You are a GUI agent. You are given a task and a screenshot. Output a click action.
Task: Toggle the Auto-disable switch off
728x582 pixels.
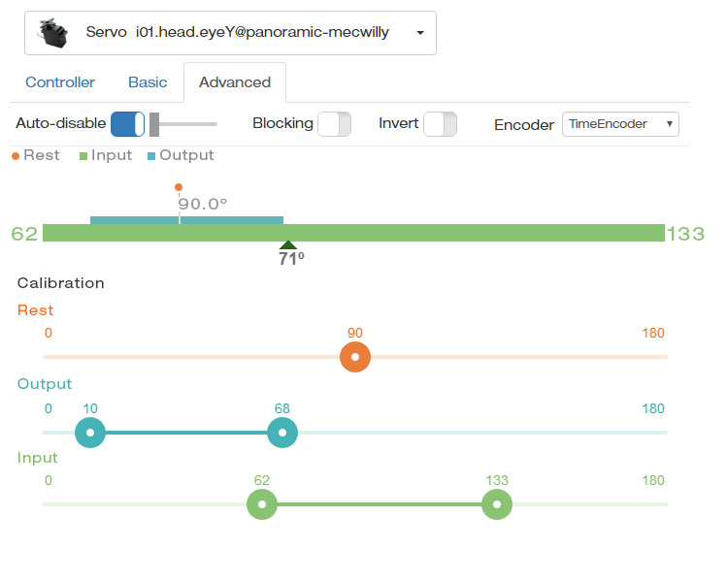[x=128, y=124]
